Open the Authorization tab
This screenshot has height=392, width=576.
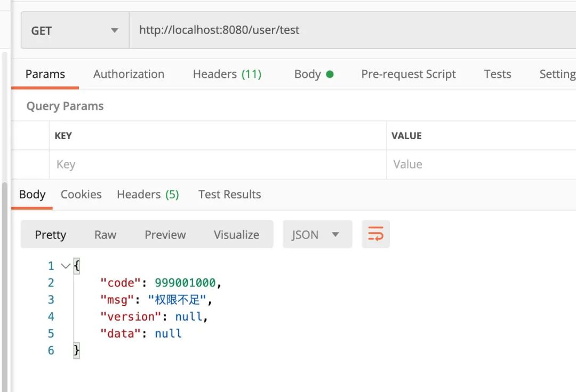point(129,74)
